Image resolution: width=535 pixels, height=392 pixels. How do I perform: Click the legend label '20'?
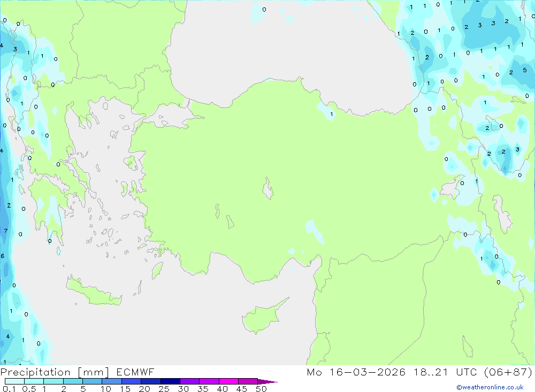(144, 389)
